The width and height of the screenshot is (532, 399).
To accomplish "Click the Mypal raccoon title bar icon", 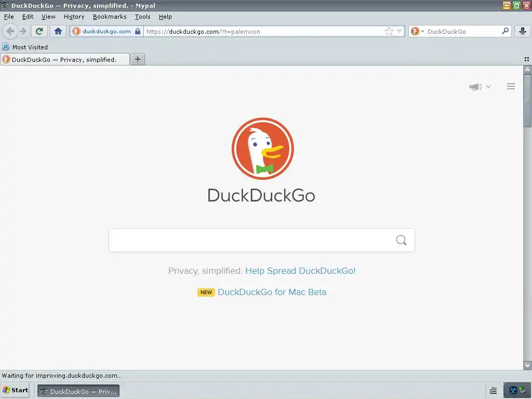I will [x=5, y=5].
